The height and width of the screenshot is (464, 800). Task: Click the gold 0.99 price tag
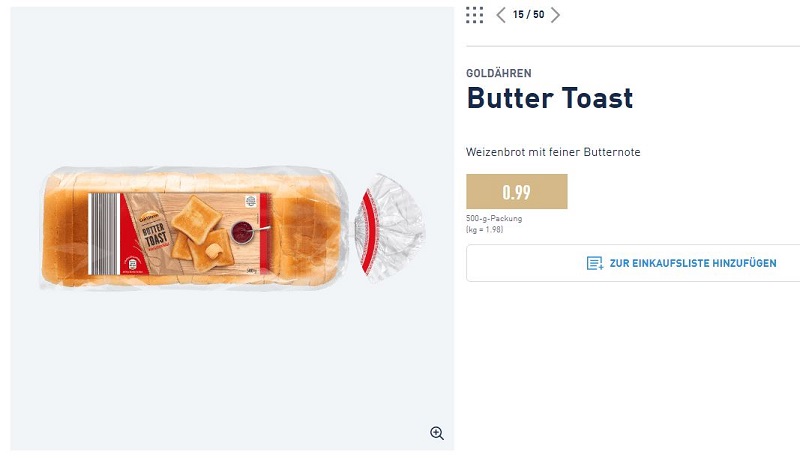pos(517,192)
